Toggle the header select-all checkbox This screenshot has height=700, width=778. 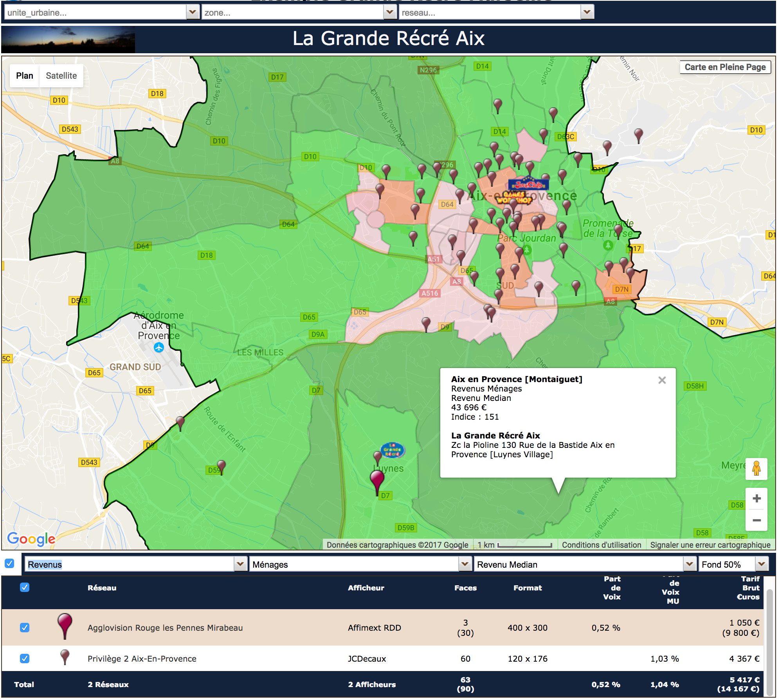pyautogui.click(x=25, y=587)
